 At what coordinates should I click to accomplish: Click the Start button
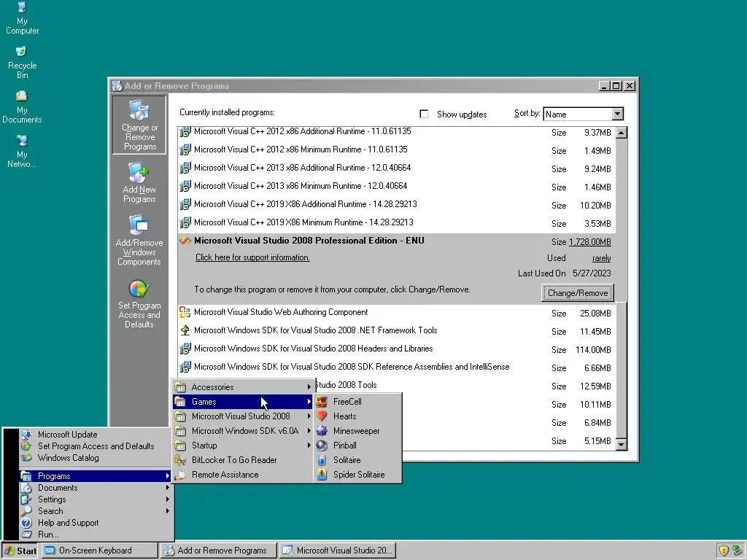point(20,551)
